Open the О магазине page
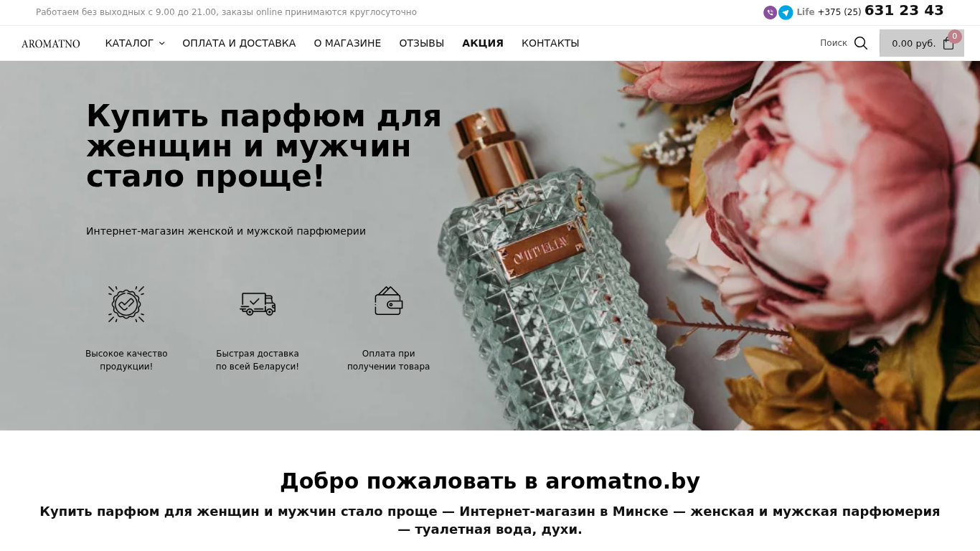The image size is (980, 551). point(347,43)
